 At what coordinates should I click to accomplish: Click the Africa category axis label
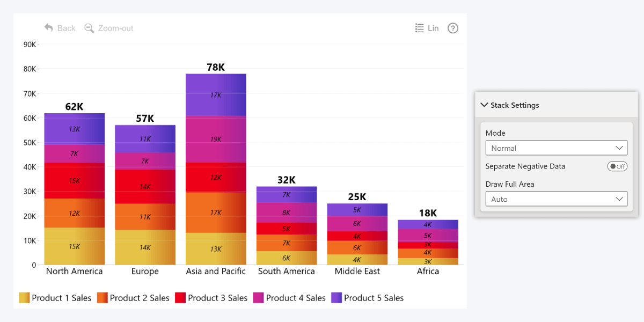click(428, 271)
